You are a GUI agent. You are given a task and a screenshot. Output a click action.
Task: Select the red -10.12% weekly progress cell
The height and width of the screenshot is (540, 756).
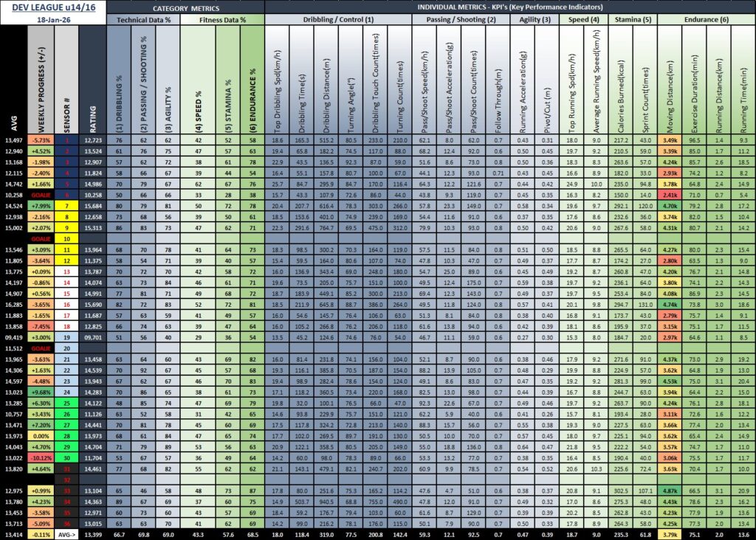[x=42, y=457]
